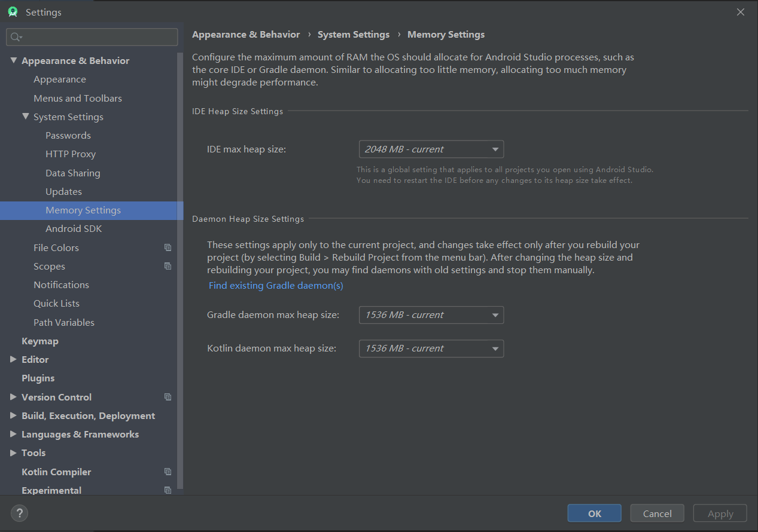
Task: Click the Android Studio logo in title bar
Action: [13, 12]
